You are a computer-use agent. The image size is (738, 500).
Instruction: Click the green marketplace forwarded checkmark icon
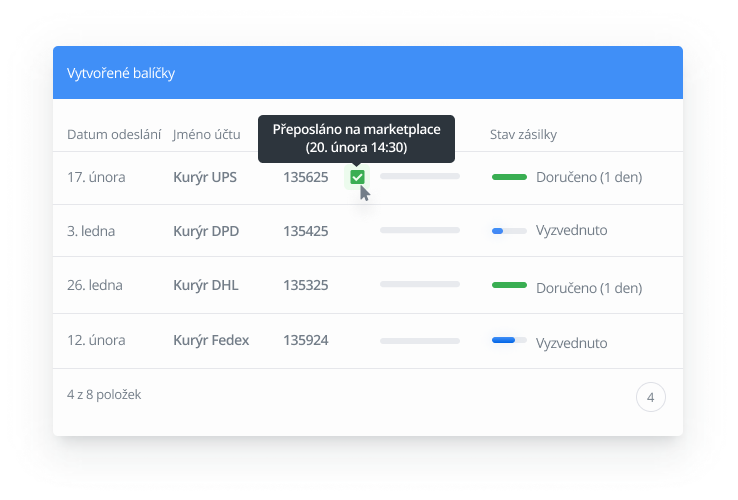click(357, 177)
